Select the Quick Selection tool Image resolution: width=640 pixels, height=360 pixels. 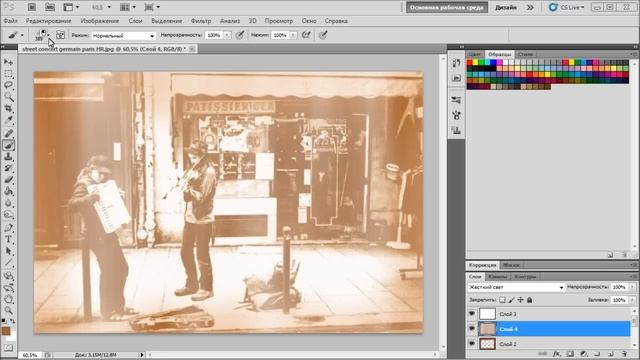(8, 97)
